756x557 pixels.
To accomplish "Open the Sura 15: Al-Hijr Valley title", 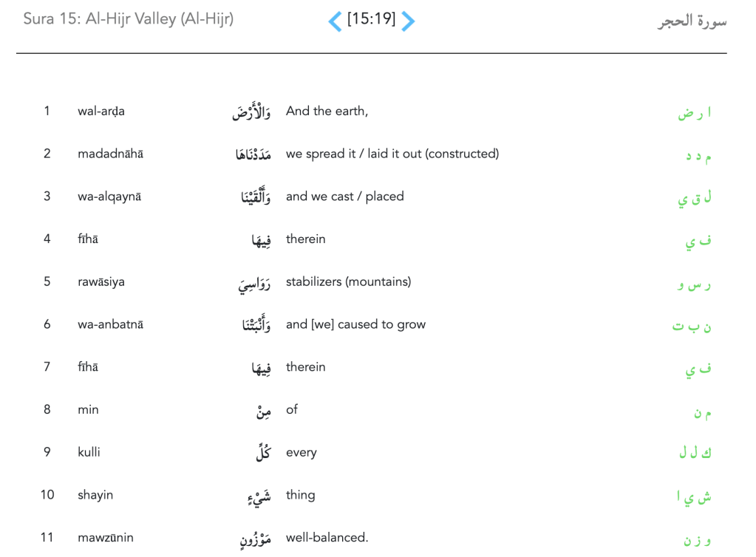I will (x=128, y=19).
